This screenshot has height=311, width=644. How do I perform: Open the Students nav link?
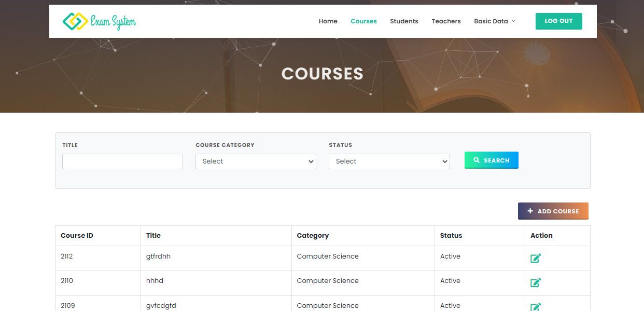point(404,21)
